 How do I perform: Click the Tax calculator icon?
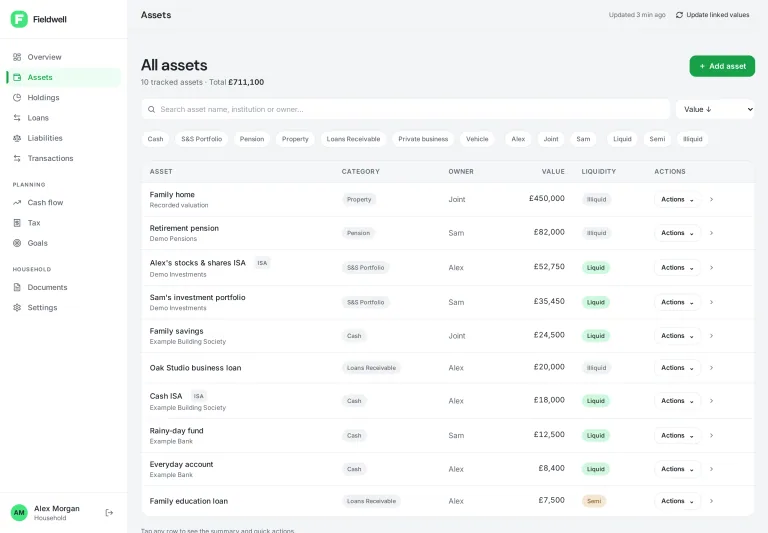pos(17,223)
